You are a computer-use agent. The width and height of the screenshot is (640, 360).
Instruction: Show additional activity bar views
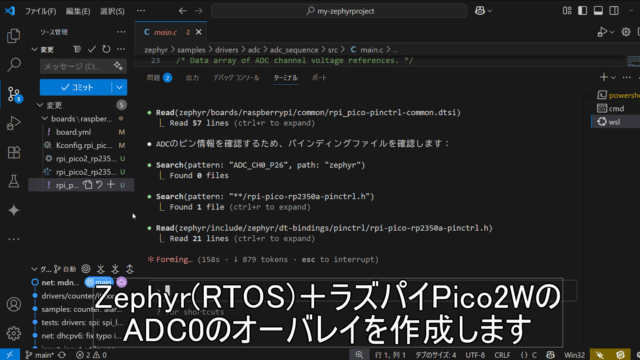13,239
